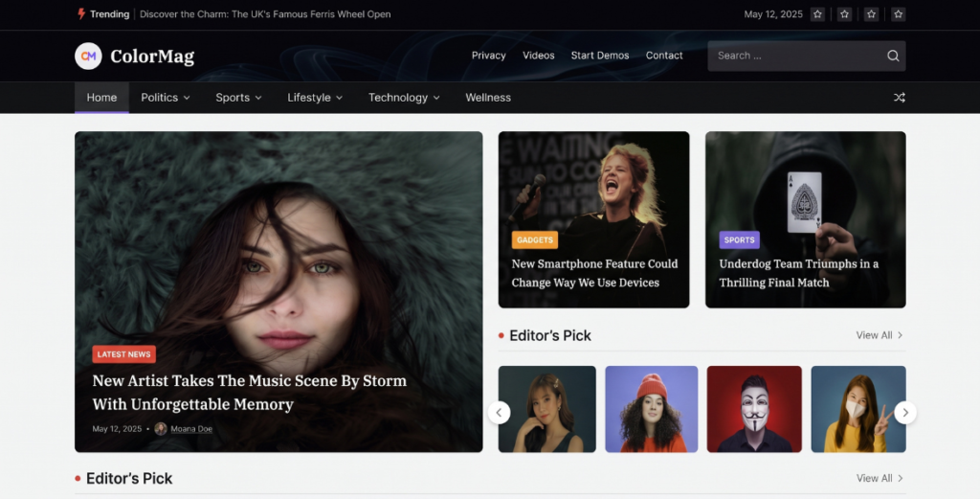Click the LATEST NEWS category badge

click(x=123, y=354)
